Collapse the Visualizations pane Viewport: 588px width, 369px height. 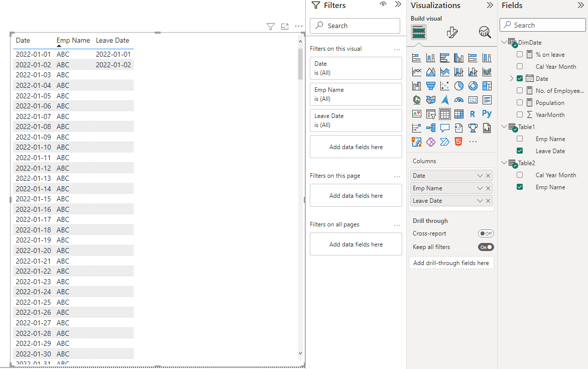[x=490, y=5]
